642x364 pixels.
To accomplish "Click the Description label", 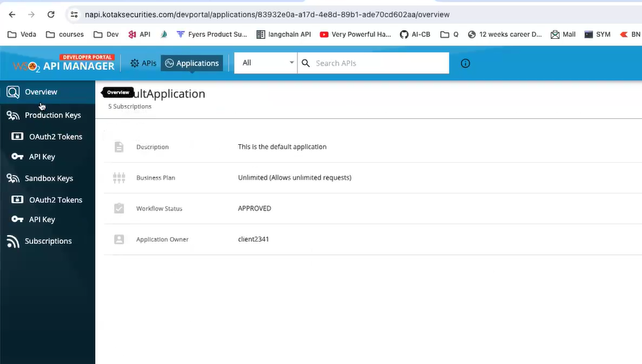I will [152, 147].
